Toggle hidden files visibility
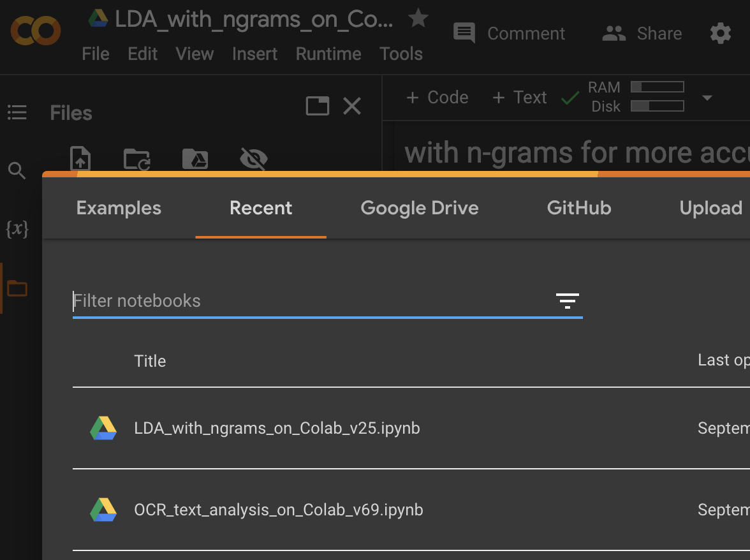 (253, 159)
